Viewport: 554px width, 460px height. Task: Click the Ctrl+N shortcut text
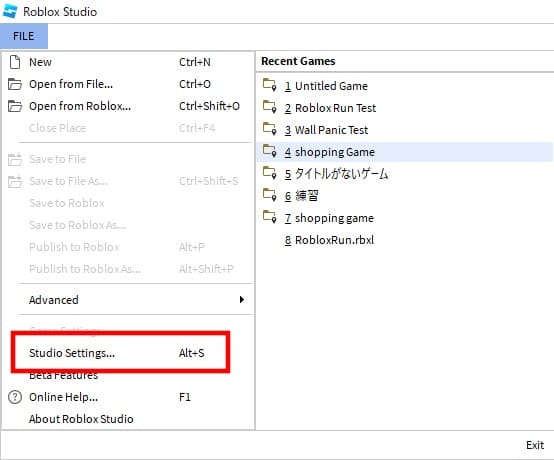click(195, 62)
